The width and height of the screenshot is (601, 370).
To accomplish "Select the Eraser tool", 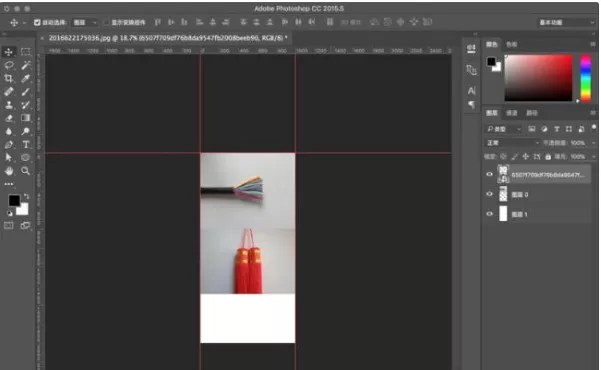I will 9,118.
